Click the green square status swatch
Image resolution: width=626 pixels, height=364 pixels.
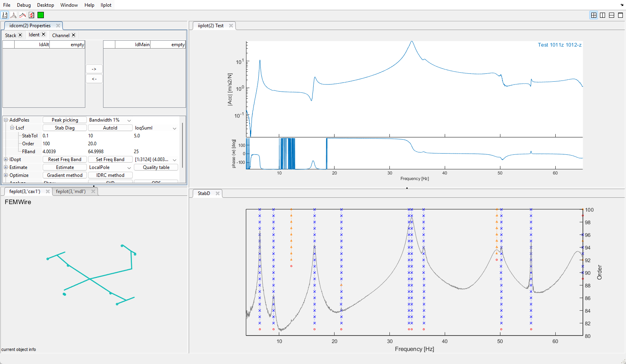coord(41,15)
